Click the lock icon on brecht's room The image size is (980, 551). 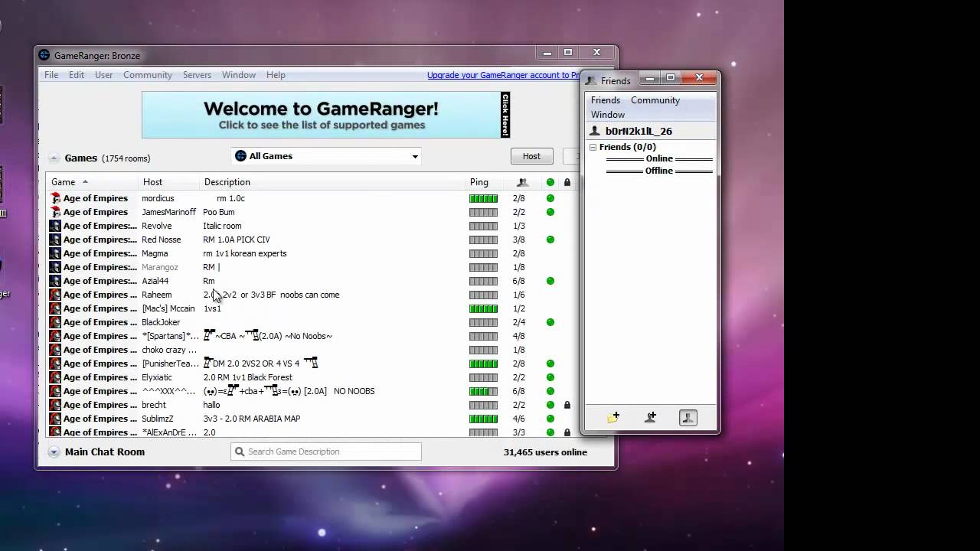(x=567, y=405)
